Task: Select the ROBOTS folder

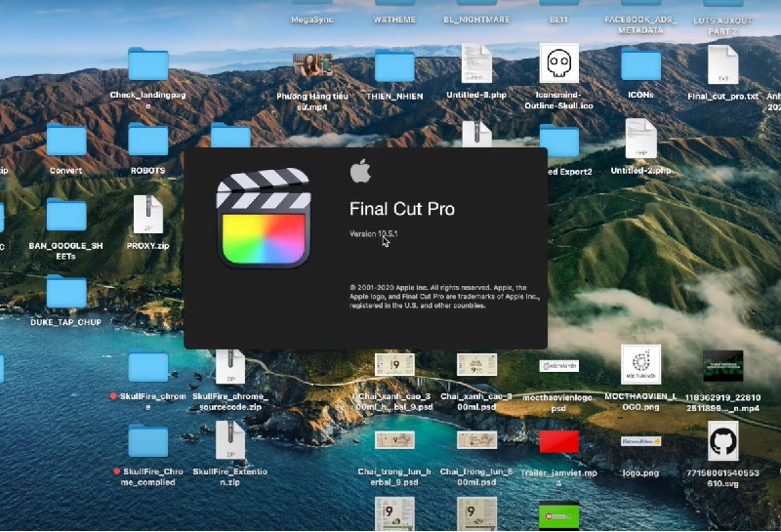Action: coord(148,140)
